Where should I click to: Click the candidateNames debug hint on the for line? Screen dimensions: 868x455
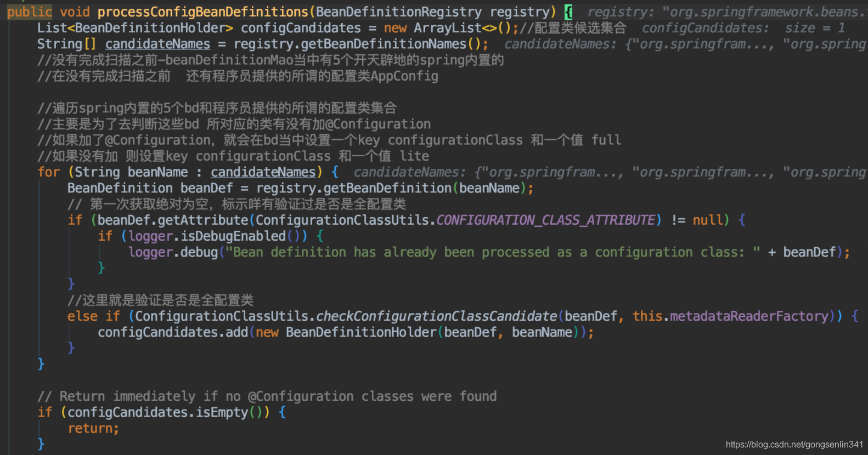pyautogui.click(x=610, y=172)
